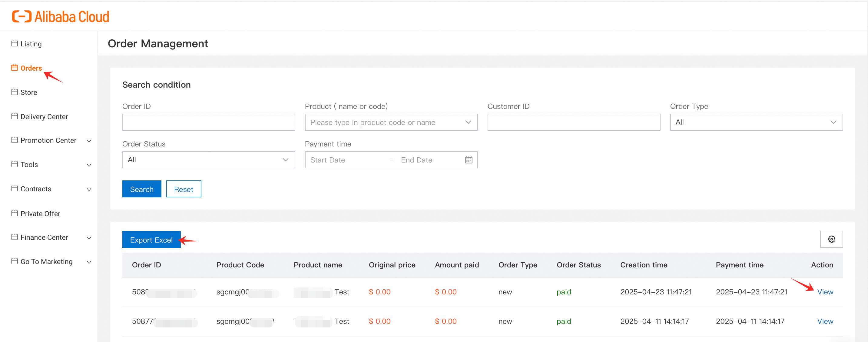Click the Search button
The width and height of the screenshot is (868, 342).
tap(141, 189)
